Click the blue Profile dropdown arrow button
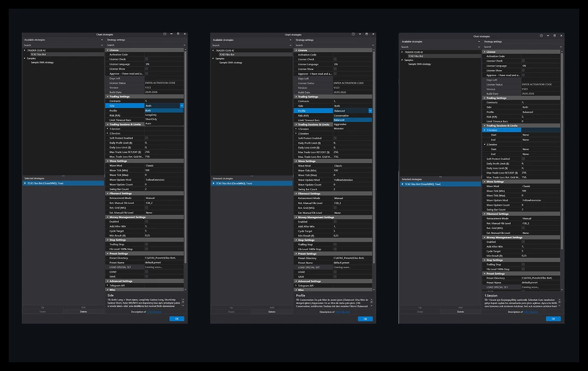The height and width of the screenshot is (371, 588). pyautogui.click(x=370, y=111)
